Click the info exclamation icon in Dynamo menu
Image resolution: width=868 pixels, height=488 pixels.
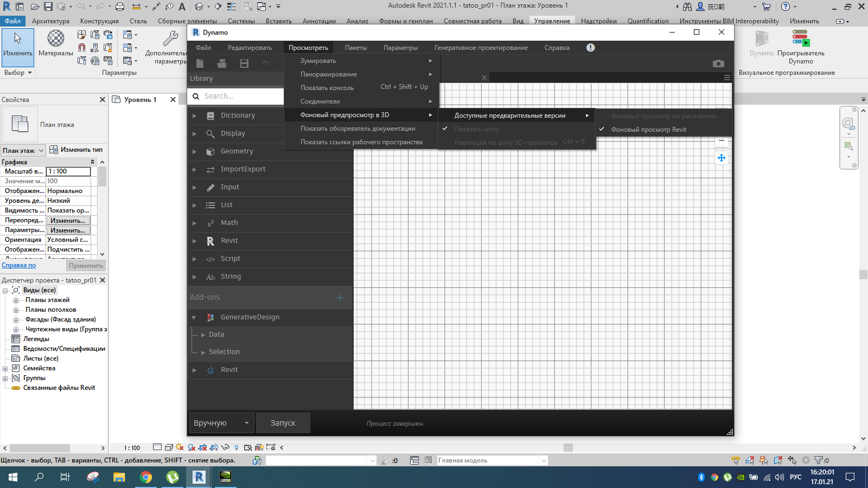click(591, 48)
